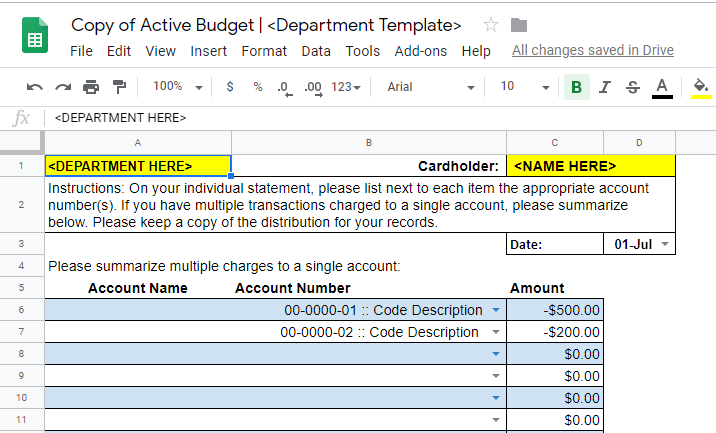Open the Add-ons menu

pos(421,51)
